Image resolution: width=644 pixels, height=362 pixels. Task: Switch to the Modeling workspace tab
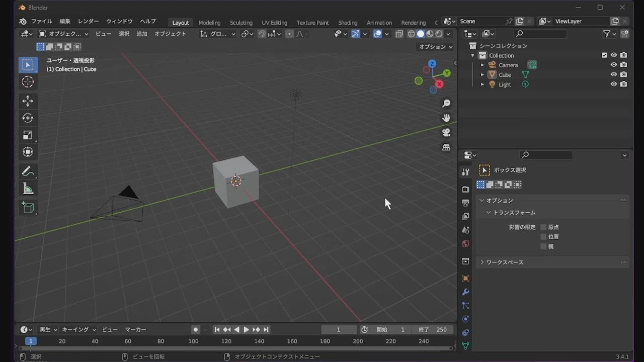click(209, 23)
